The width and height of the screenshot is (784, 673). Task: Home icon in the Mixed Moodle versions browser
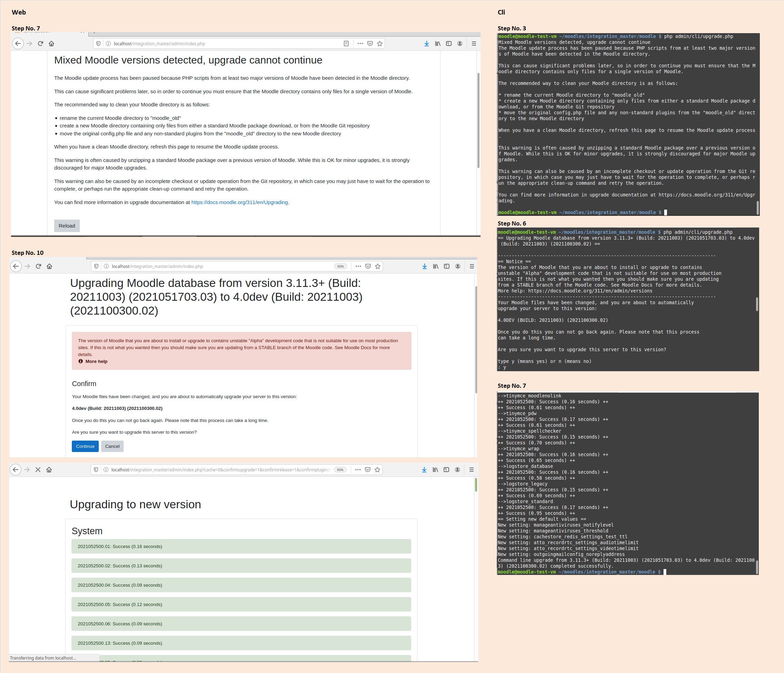[x=51, y=44]
